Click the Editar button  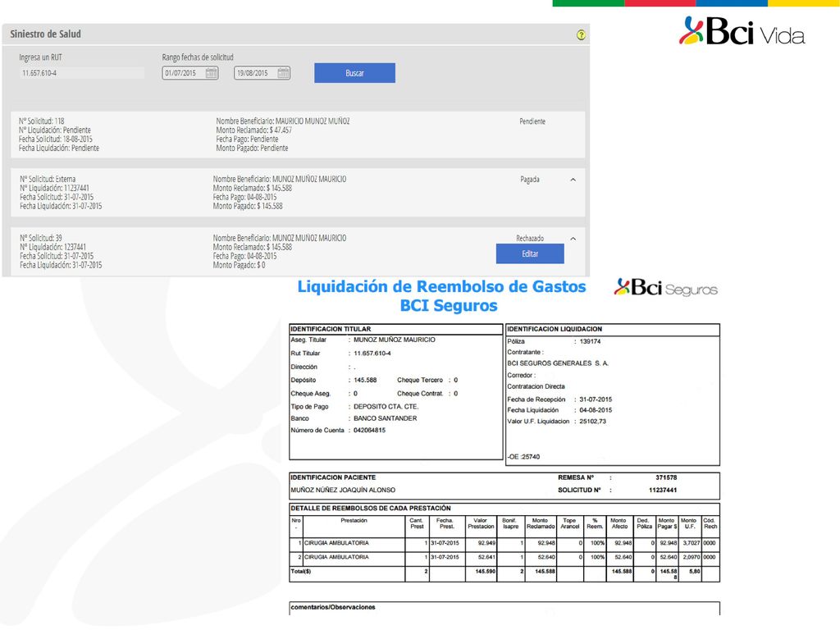[530, 254]
